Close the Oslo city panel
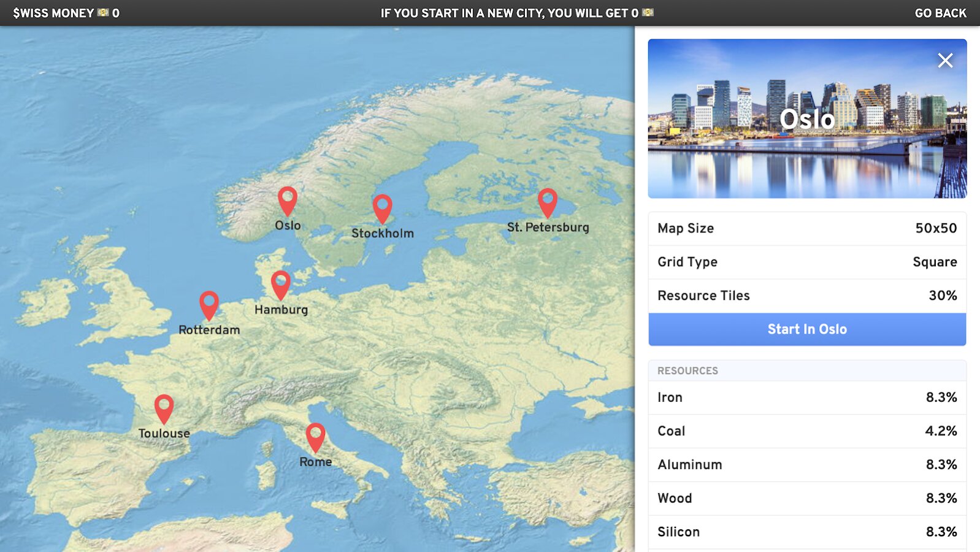 pos(945,60)
